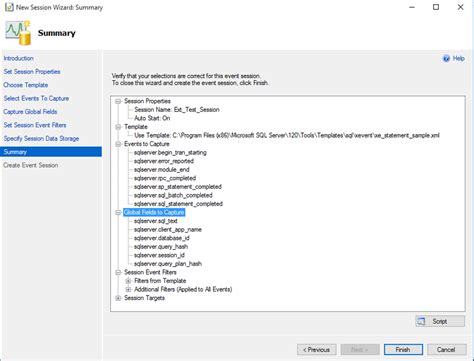The height and width of the screenshot is (361, 474).
Task: Select the Global Fields to Capture label
Action: pyautogui.click(x=154, y=212)
